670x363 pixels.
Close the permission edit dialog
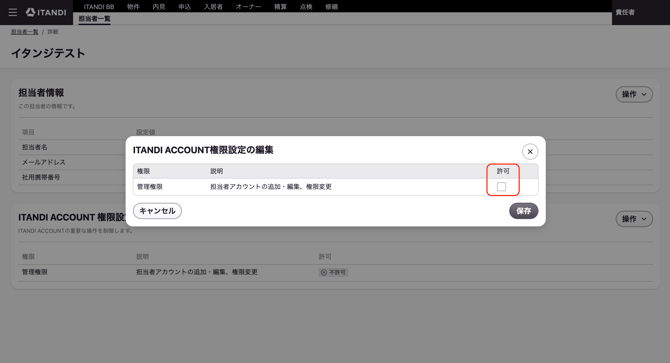(x=530, y=152)
